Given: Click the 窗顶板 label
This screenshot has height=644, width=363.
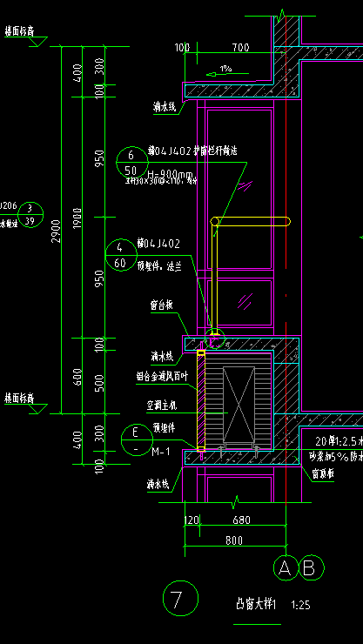Looking at the screenshot, I should point(323,474).
